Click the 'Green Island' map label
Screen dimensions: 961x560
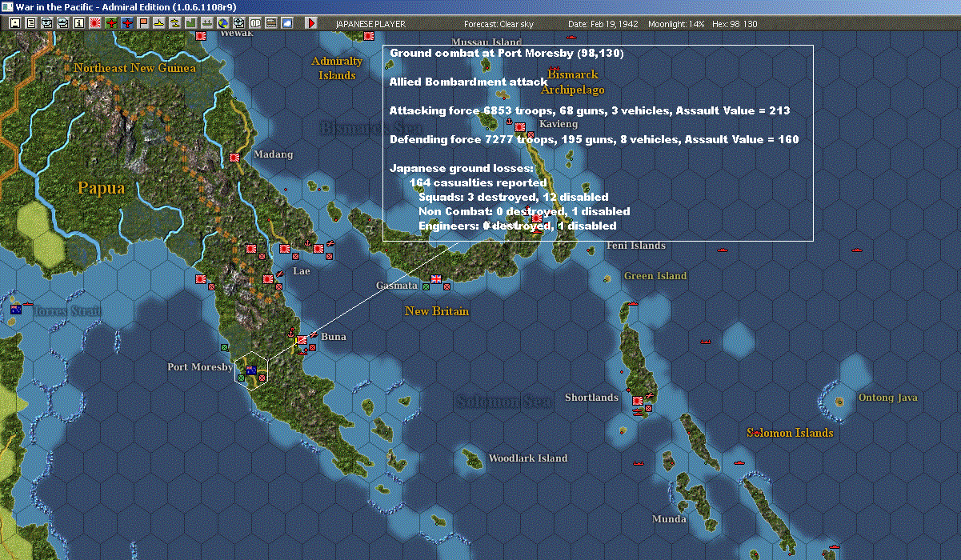coord(655,276)
